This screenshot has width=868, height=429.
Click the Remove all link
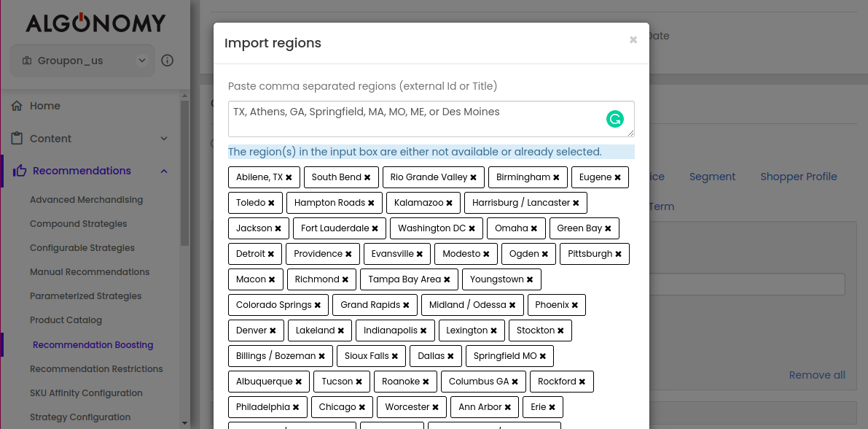coord(817,375)
